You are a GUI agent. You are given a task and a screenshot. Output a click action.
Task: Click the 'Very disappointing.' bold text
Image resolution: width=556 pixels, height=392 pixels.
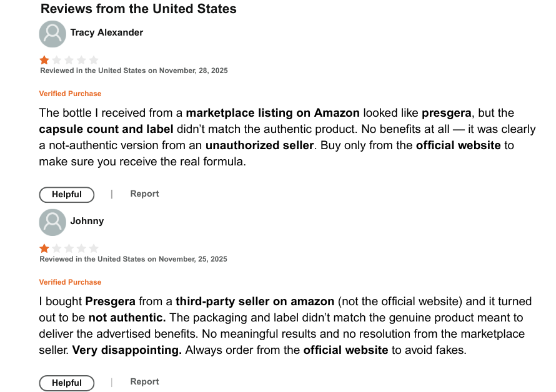coord(127,350)
